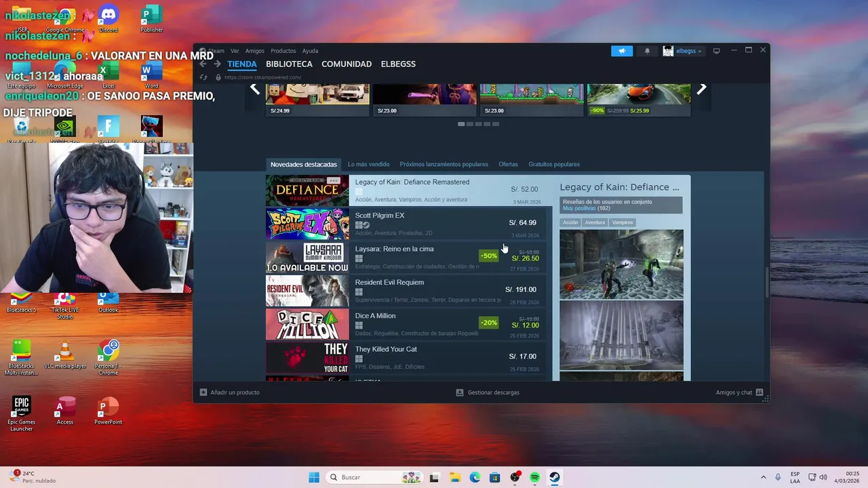868x488 pixels.
Task: Click Añadir un producto
Action: click(x=229, y=392)
